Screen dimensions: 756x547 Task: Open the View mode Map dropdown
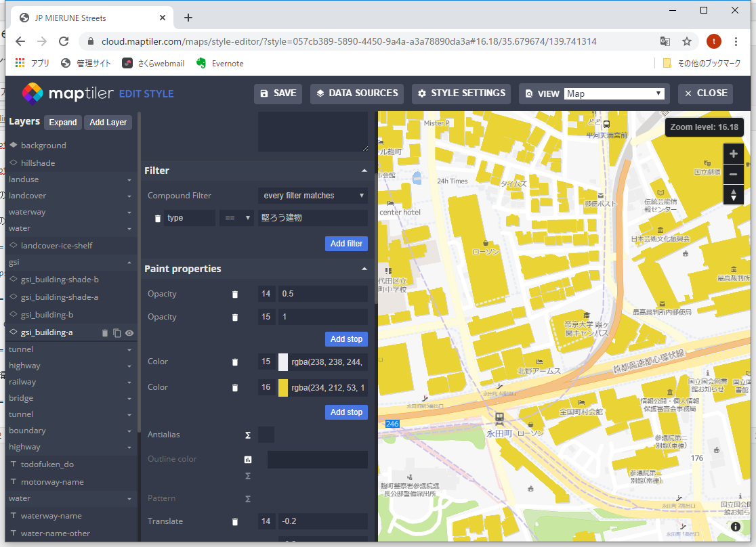pos(615,93)
